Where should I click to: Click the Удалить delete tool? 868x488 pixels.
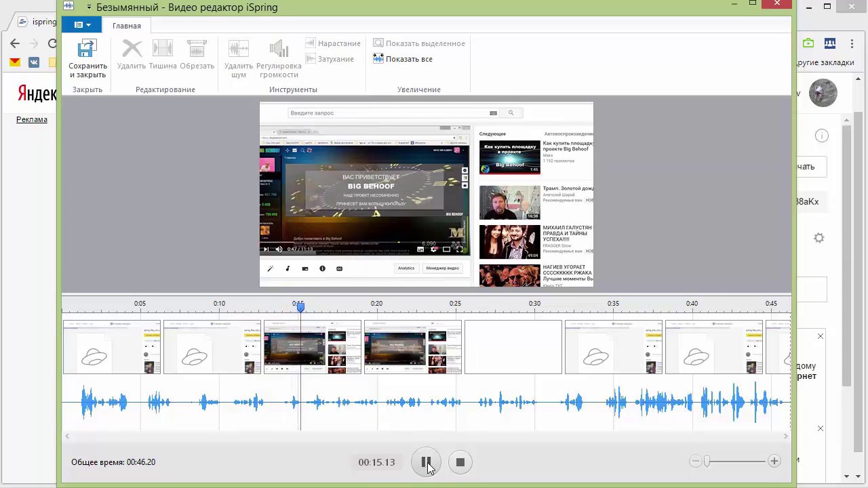point(132,55)
